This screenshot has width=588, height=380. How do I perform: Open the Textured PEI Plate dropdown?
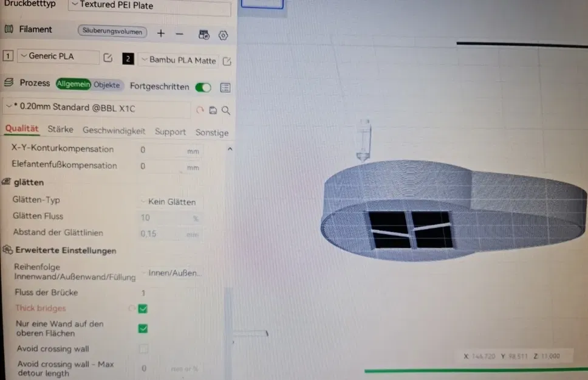click(x=149, y=5)
